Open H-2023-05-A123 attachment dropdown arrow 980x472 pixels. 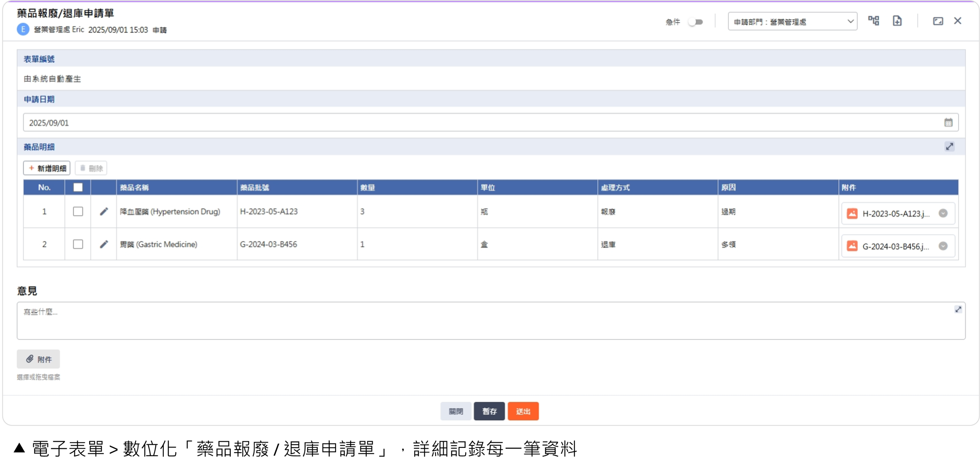point(943,213)
